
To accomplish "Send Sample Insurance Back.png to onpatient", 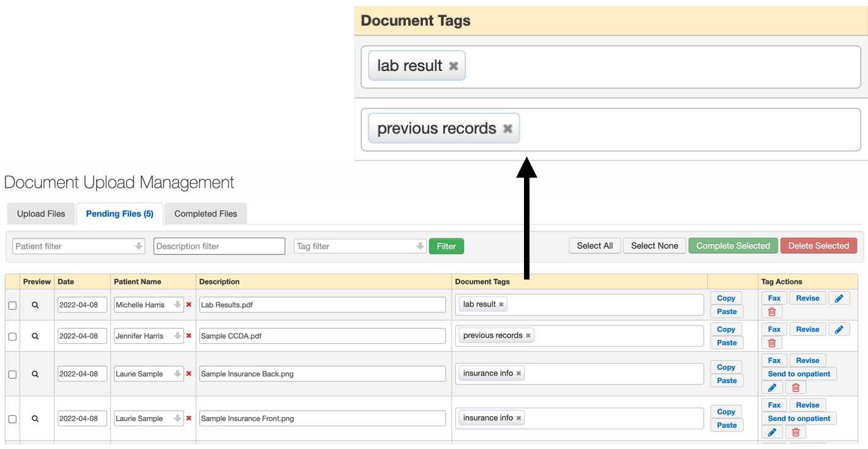I will point(799,374).
